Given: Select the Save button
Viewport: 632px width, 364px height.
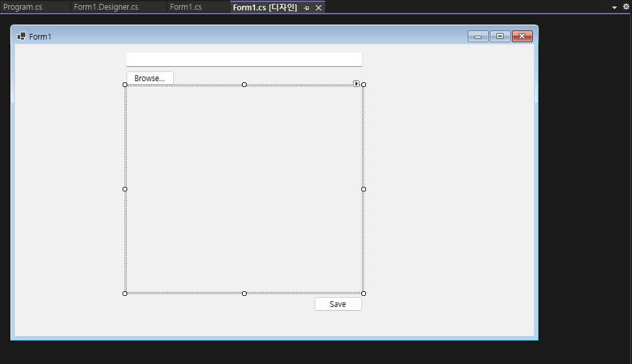Looking at the screenshot, I should coord(338,304).
